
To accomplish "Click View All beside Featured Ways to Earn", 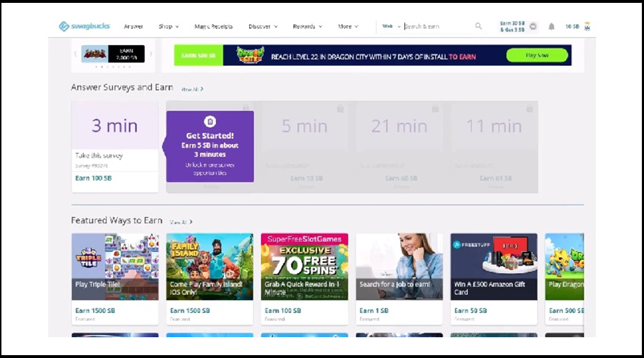I will pyautogui.click(x=181, y=222).
